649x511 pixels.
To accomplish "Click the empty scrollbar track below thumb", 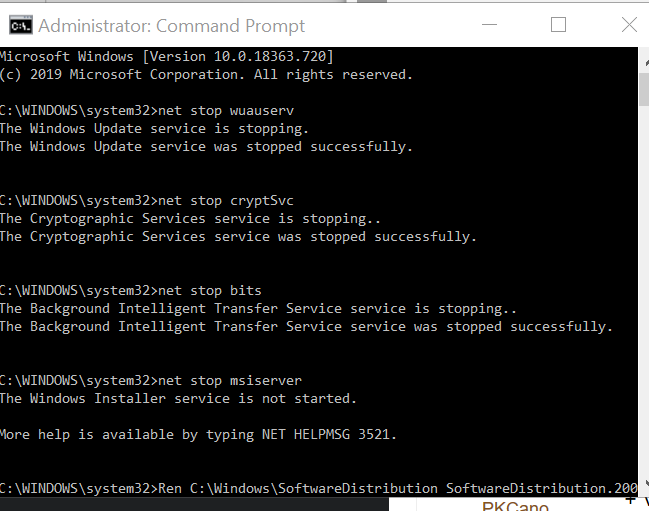I will coord(644,290).
